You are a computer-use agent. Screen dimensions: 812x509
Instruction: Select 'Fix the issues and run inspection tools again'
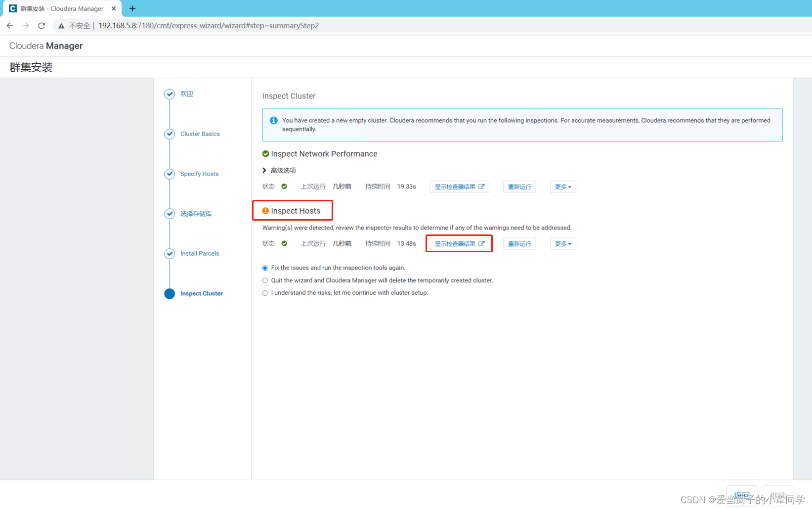coord(265,268)
